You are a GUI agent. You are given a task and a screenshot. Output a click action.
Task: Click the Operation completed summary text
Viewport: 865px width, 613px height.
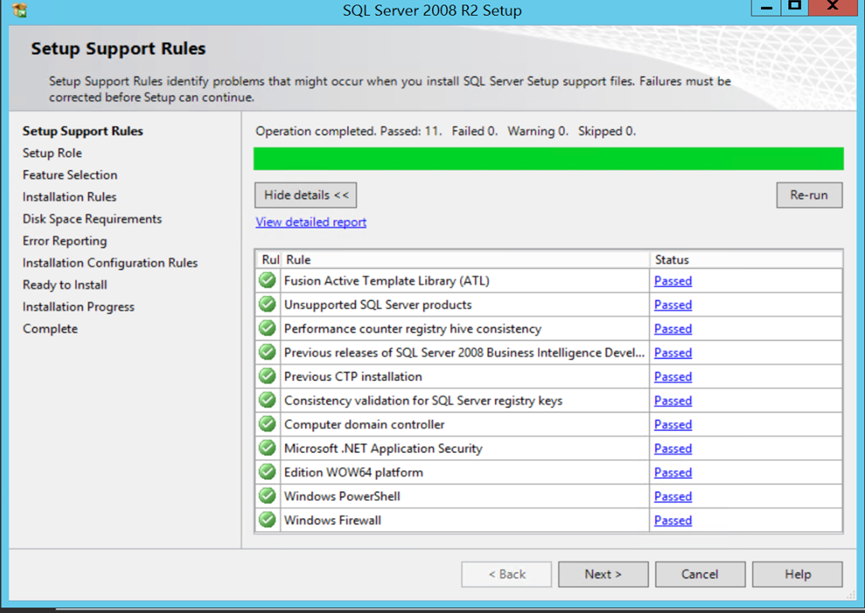pos(446,131)
